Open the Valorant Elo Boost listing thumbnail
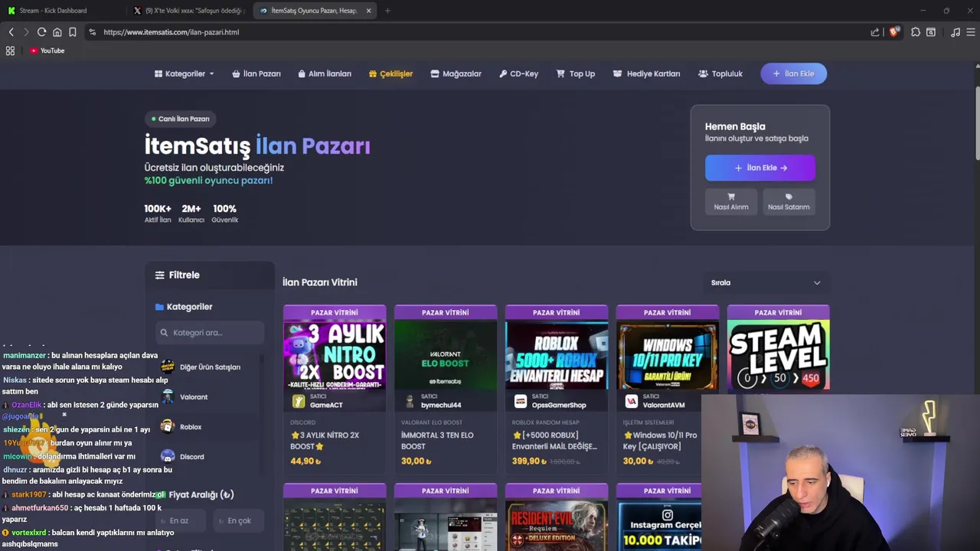Screen dimensions: 980x551 [446, 355]
